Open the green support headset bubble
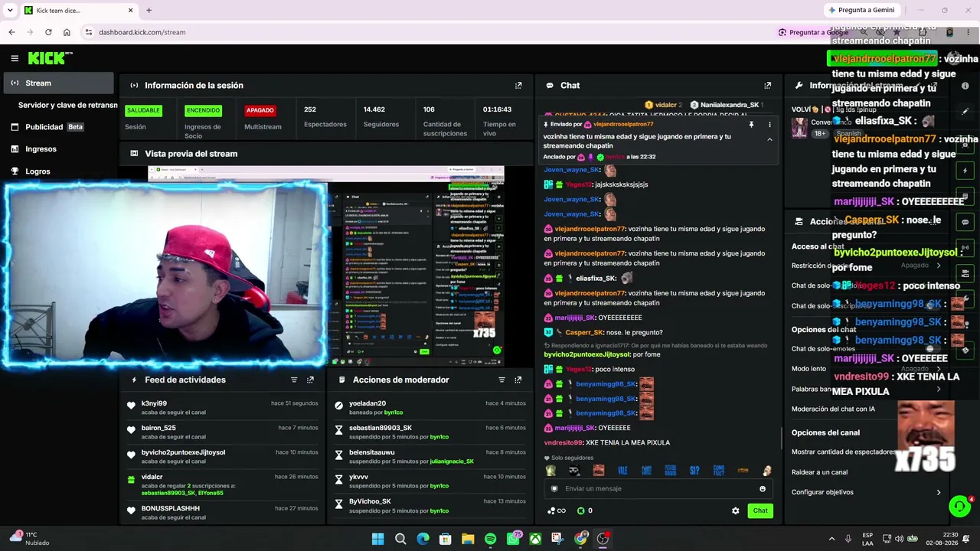The height and width of the screenshot is (551, 980). tap(959, 507)
